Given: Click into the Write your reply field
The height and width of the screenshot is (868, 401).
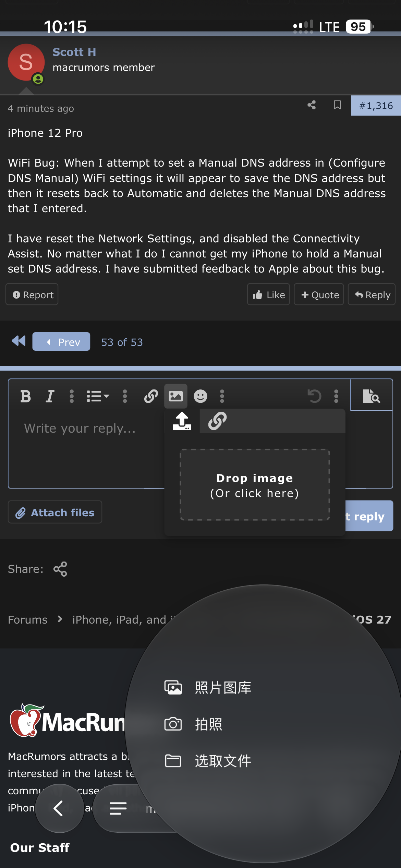Looking at the screenshot, I should point(86,449).
